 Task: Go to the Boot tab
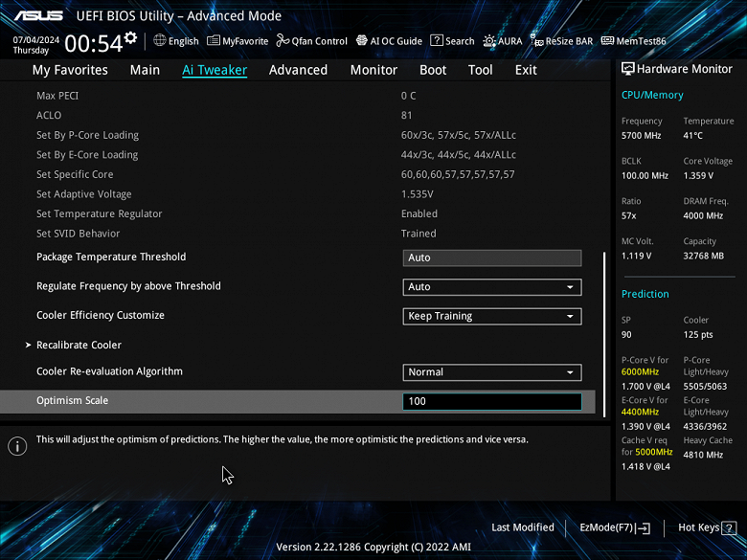[433, 70]
